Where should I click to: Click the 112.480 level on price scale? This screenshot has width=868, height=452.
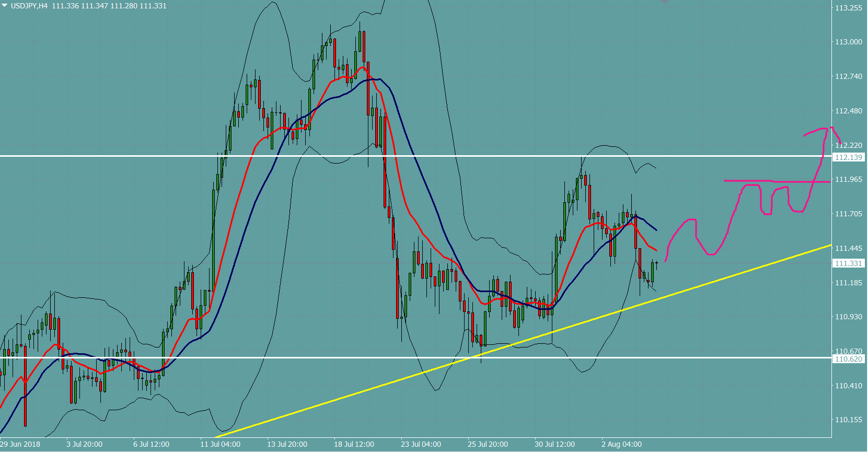[849, 111]
